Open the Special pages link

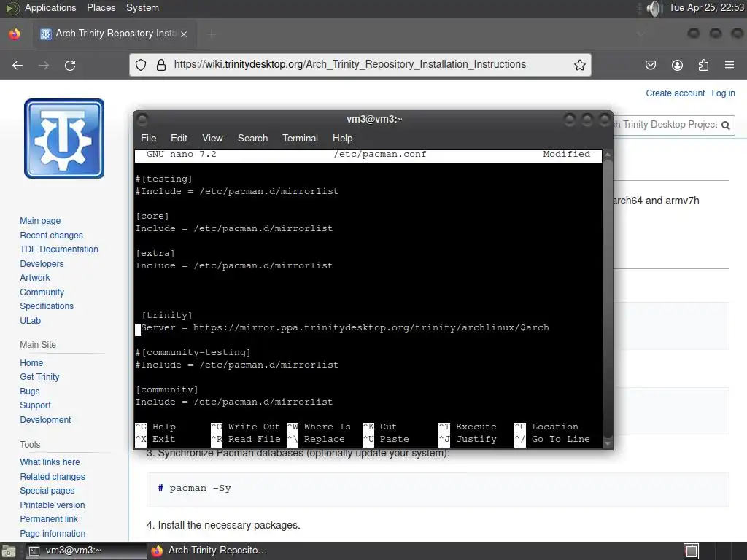[x=47, y=491]
